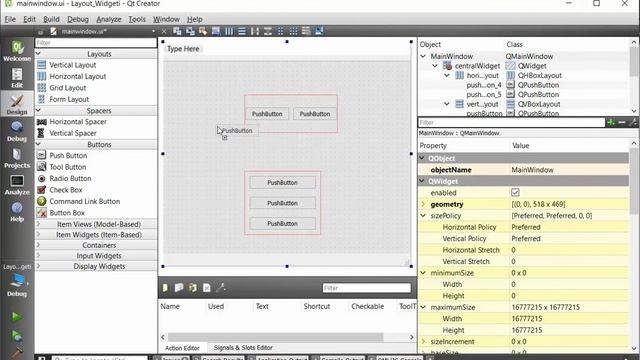This screenshot has width=640, height=360.
Task: Click the remove property minus icon
Action: point(622,122)
